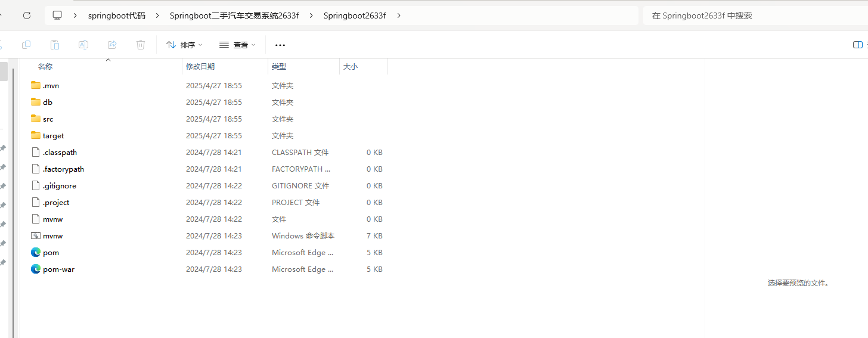The image size is (868, 338).
Task: Select the .mvn folder icon
Action: pyautogui.click(x=36, y=85)
